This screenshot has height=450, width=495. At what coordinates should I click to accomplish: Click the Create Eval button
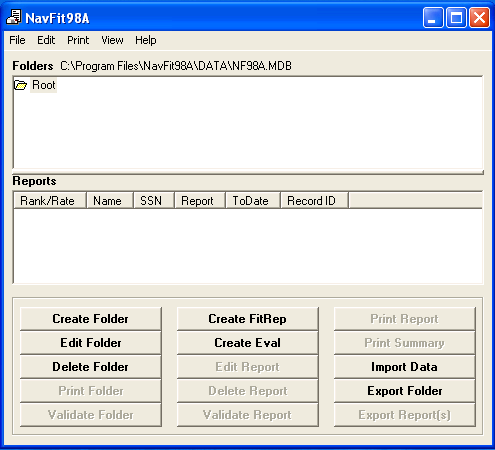[248, 343]
